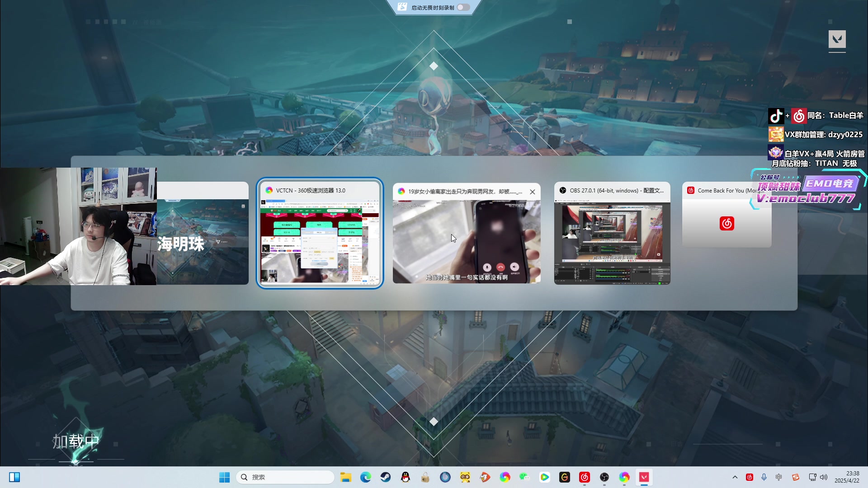Open the Windows widgets panel button
Viewport: 868px width, 488px height.
14,477
